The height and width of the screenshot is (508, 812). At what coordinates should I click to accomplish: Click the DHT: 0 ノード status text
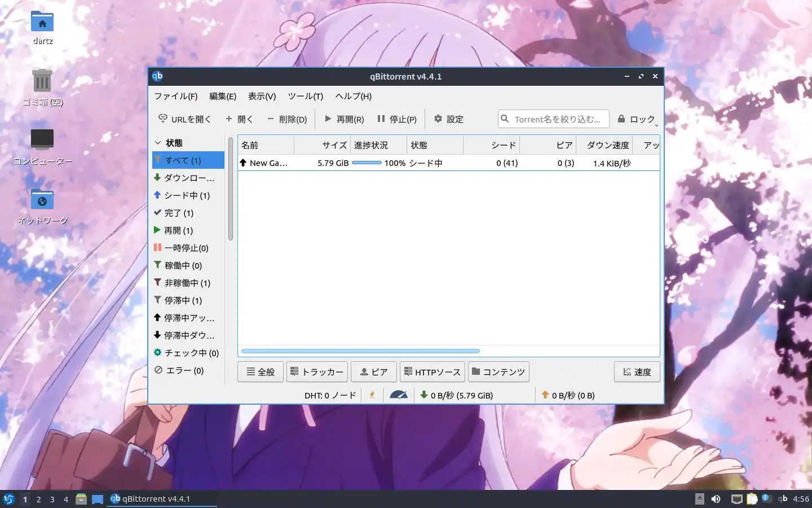click(x=330, y=395)
